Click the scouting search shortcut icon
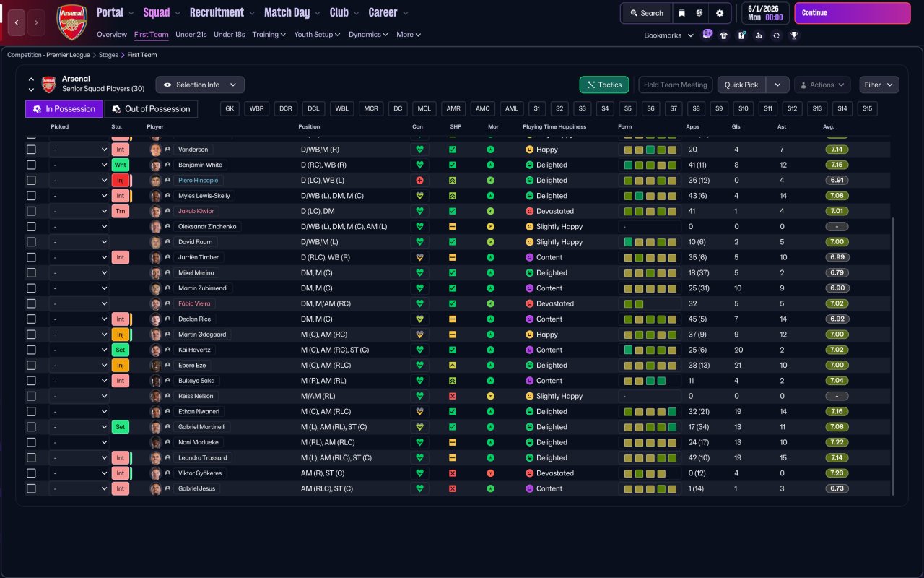The image size is (924, 578). [759, 35]
